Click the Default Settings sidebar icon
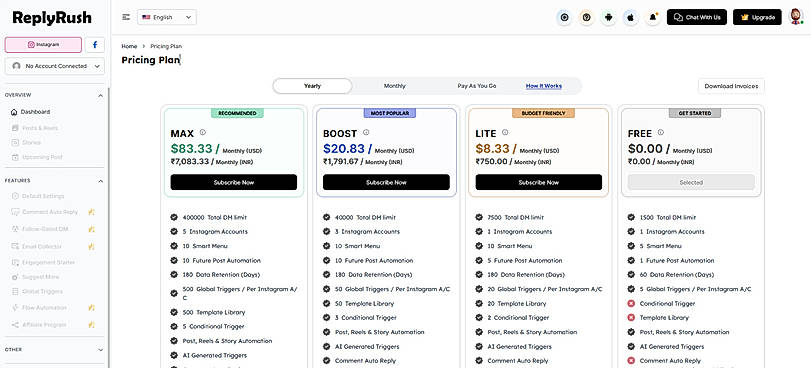The image size is (811, 368). coord(14,196)
